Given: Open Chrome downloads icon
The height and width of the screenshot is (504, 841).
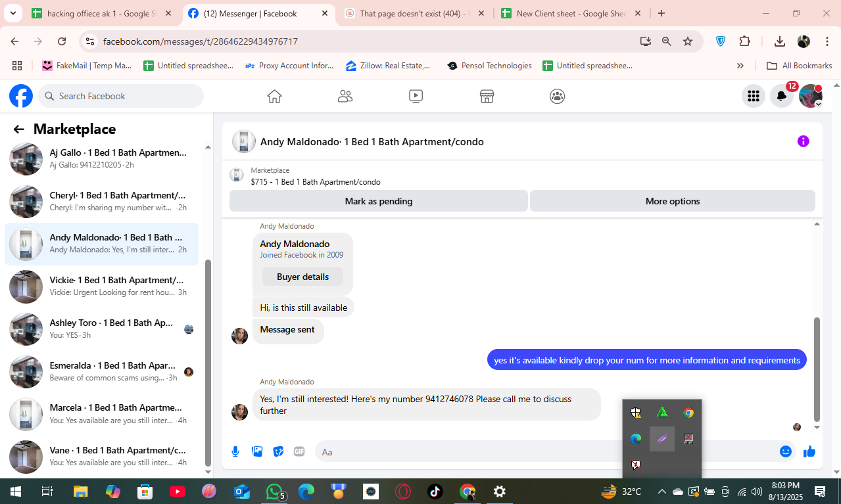Looking at the screenshot, I should click(780, 41).
